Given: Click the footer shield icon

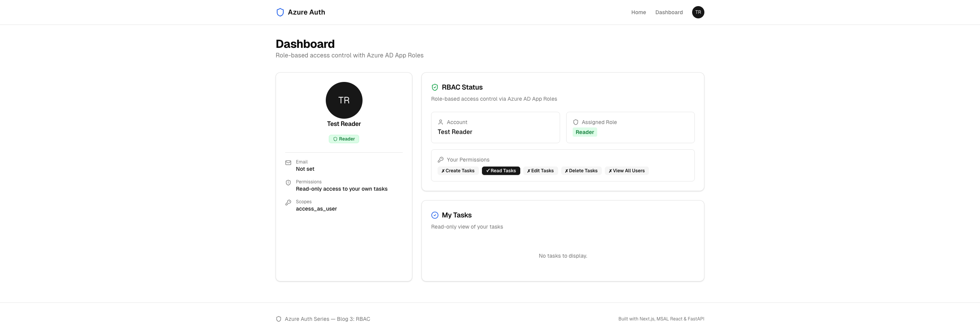Looking at the screenshot, I should coord(279,319).
